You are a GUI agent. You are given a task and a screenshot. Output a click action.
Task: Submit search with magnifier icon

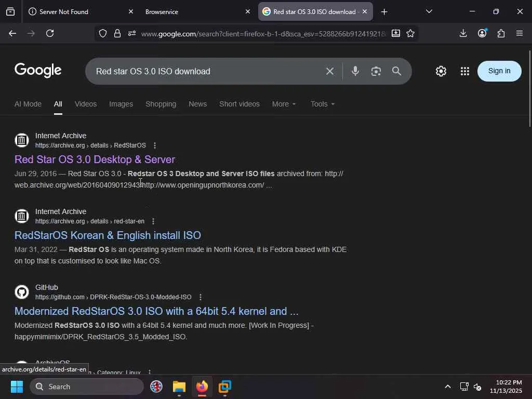point(396,71)
